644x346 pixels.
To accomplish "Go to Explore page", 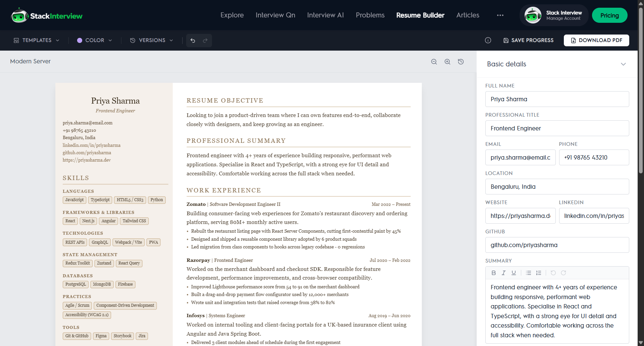I will [x=232, y=15].
